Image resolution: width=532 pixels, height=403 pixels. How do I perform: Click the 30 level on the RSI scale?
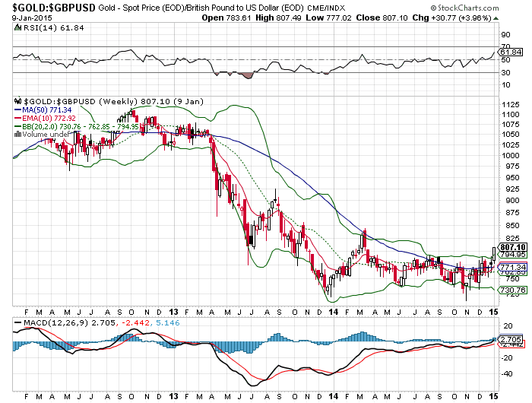505,72
